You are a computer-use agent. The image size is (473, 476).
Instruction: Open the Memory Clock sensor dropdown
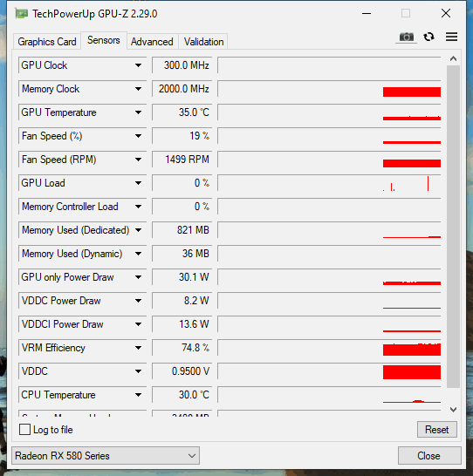tap(138, 89)
